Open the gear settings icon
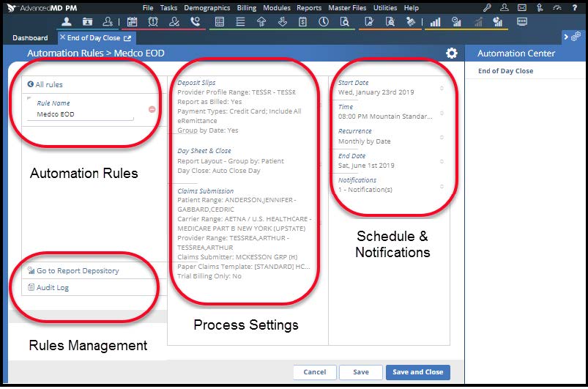 point(452,53)
